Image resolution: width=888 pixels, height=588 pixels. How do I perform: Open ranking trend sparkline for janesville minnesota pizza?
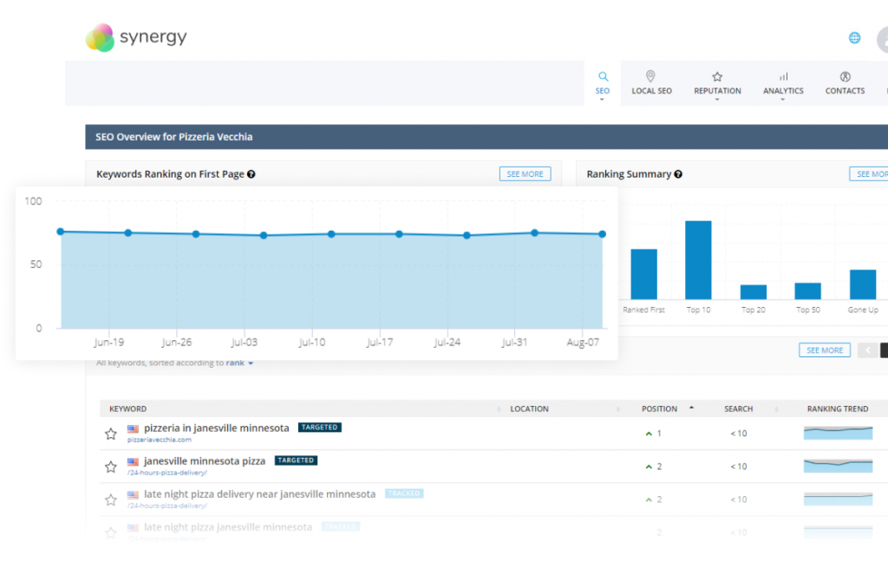point(838,467)
